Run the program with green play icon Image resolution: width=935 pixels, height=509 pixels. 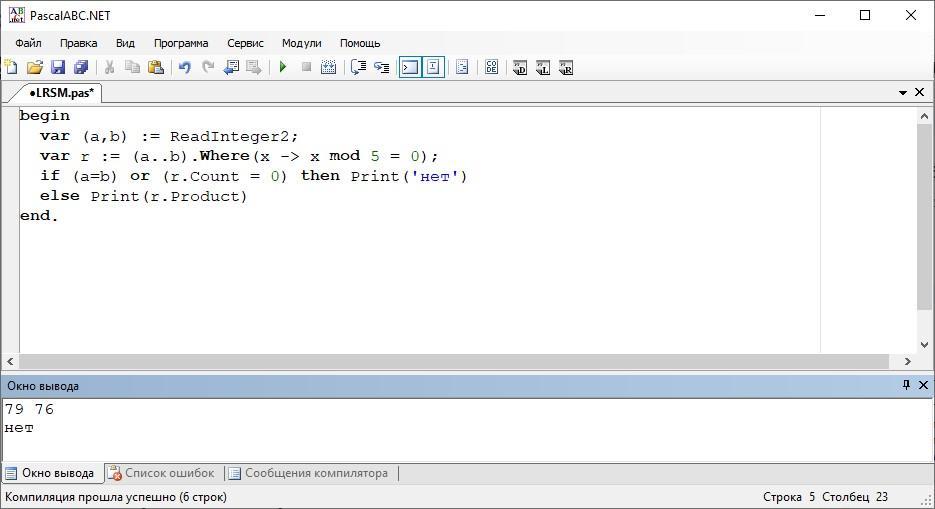click(283, 67)
